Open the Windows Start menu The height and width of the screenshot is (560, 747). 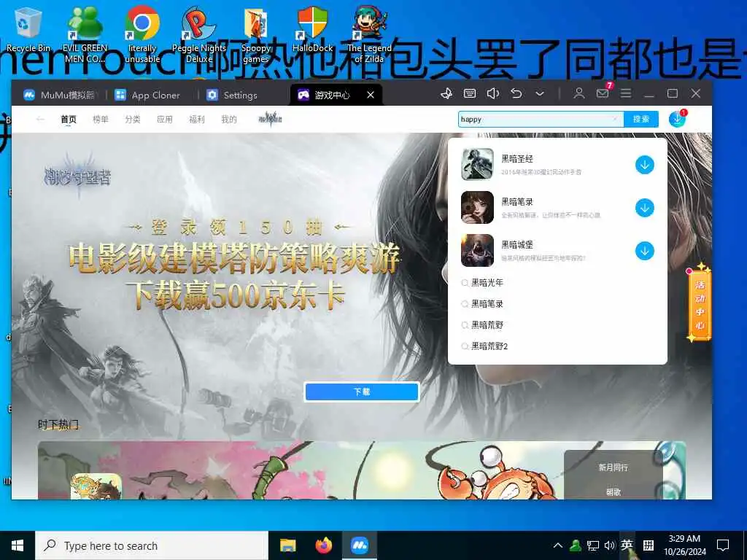[x=18, y=545]
